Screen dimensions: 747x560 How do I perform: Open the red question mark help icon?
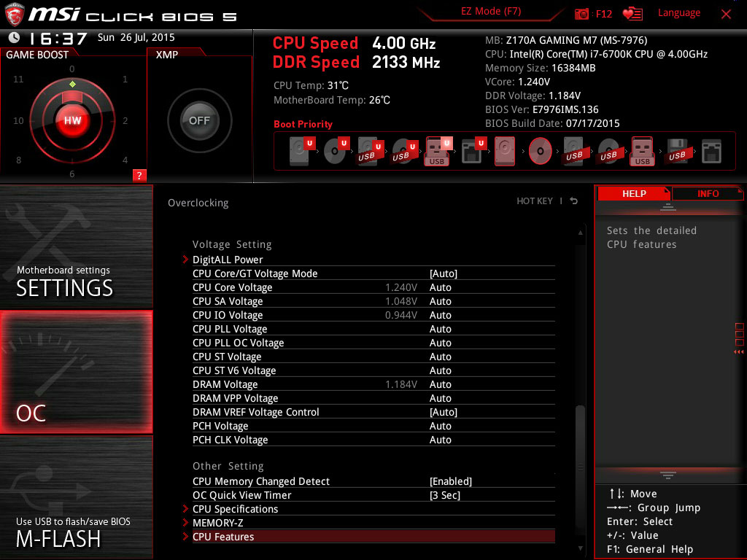tap(139, 175)
